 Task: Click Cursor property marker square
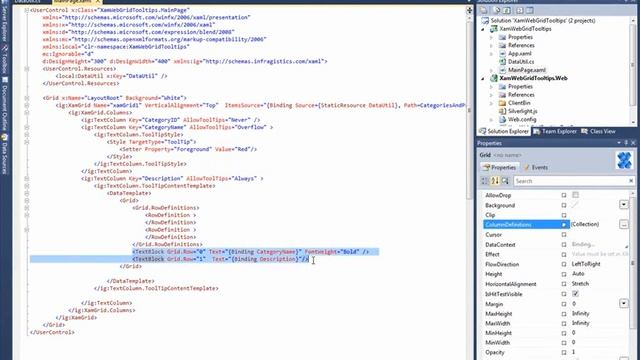click(564, 235)
